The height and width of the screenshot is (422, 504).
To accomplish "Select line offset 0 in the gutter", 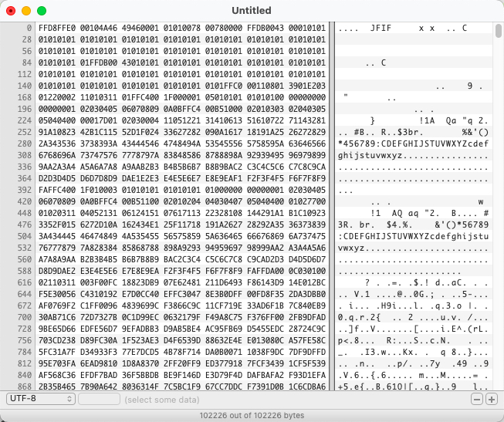I will pyautogui.click(x=28, y=28).
